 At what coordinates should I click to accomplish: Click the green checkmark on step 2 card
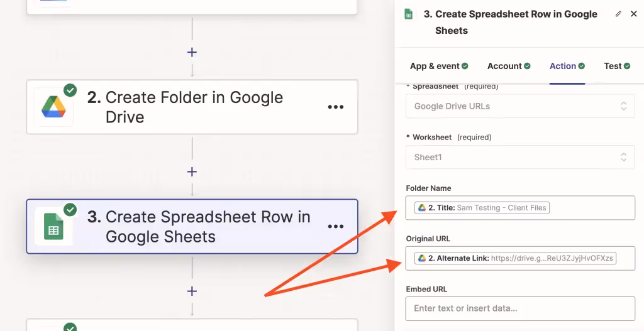tap(70, 90)
